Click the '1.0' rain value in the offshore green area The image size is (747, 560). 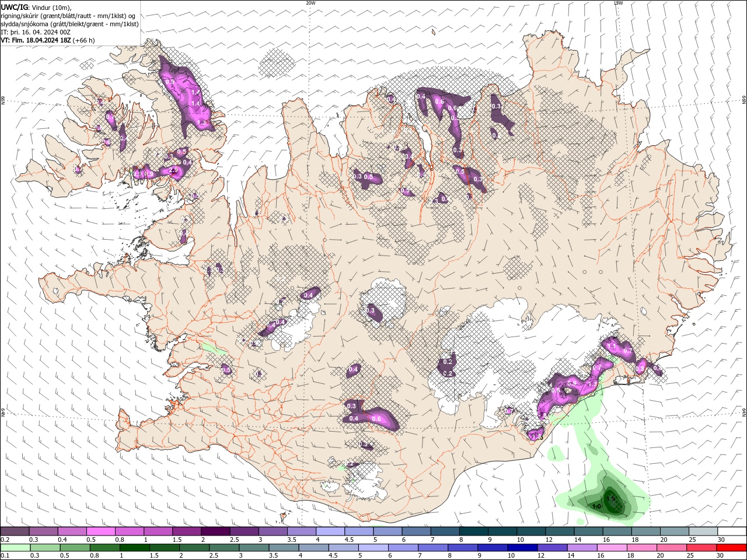596,506
